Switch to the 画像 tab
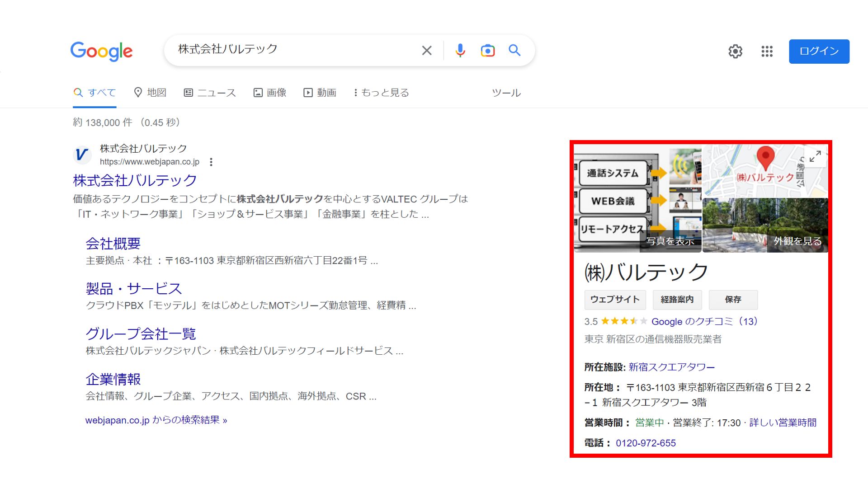The image size is (868, 488). 270,93
